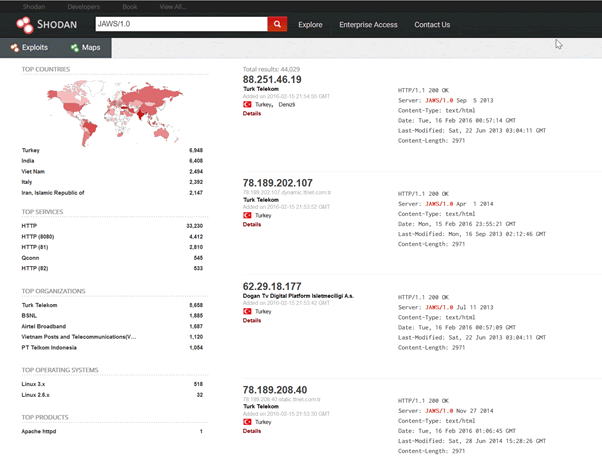Filter results by Turkey in Top Countries
Viewport: 602px width, 472px height.
(32, 150)
